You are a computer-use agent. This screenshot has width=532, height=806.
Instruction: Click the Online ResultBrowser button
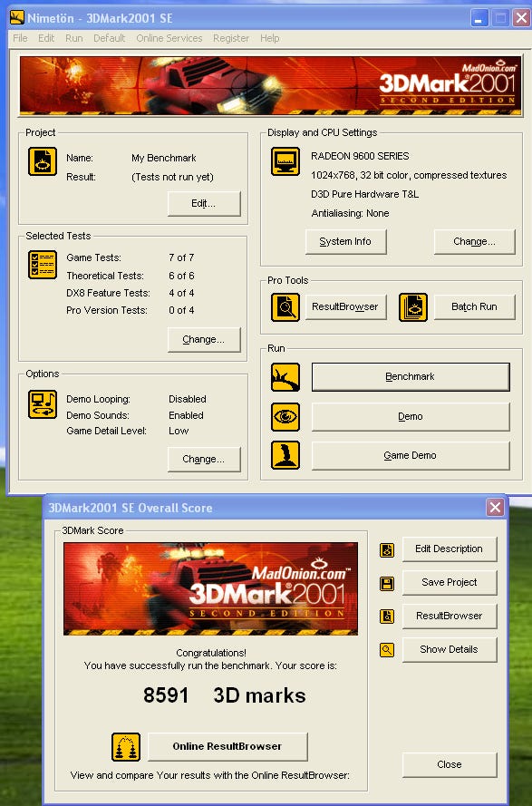click(x=227, y=746)
